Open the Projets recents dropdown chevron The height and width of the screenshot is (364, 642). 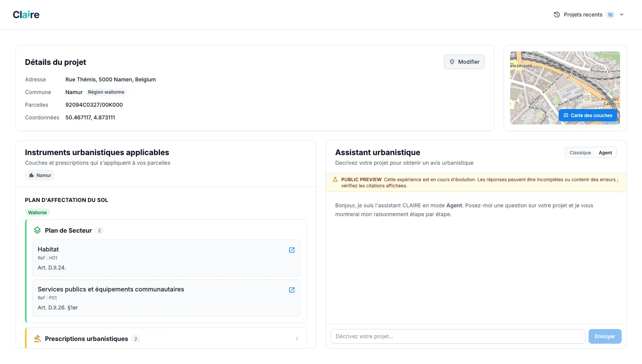click(x=622, y=15)
